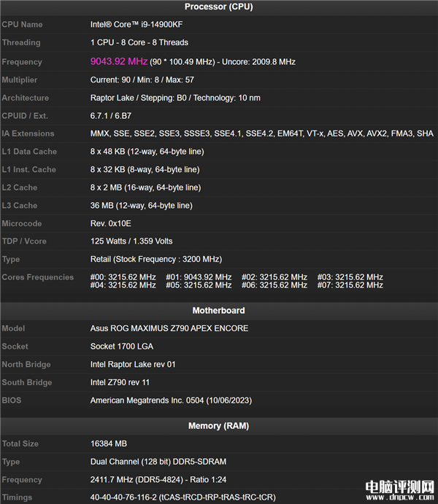This screenshot has height=504, width=438.
Task: Click core #06: 3215.62 MHz entry
Action: click(274, 285)
